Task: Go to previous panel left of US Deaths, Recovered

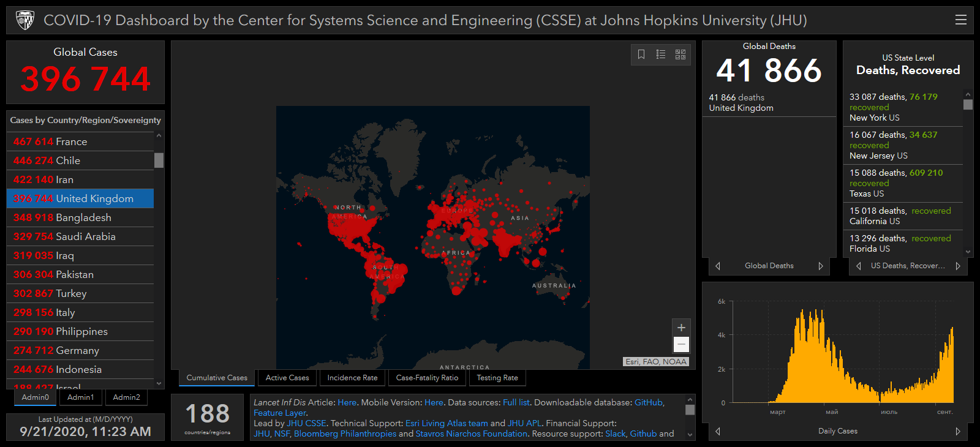Action: click(x=859, y=266)
